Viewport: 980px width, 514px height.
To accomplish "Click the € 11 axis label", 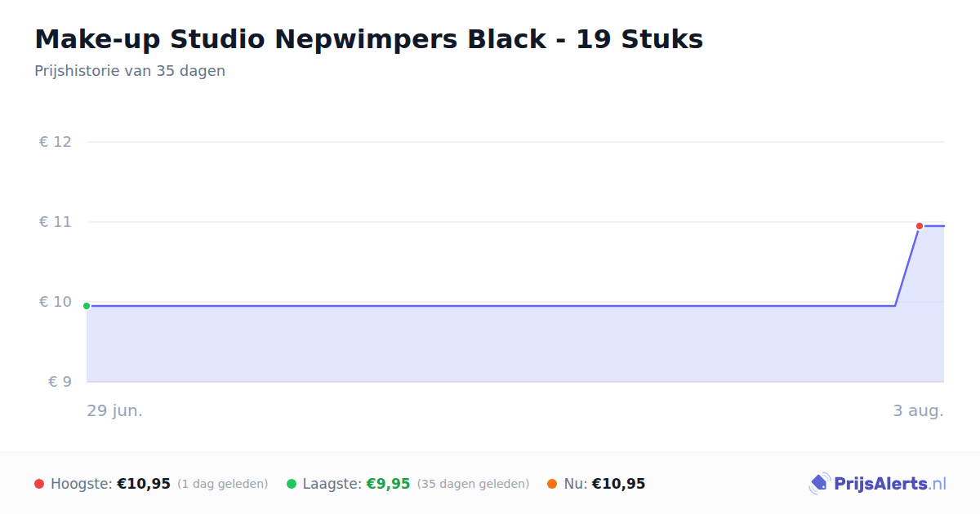I will tap(56, 222).
